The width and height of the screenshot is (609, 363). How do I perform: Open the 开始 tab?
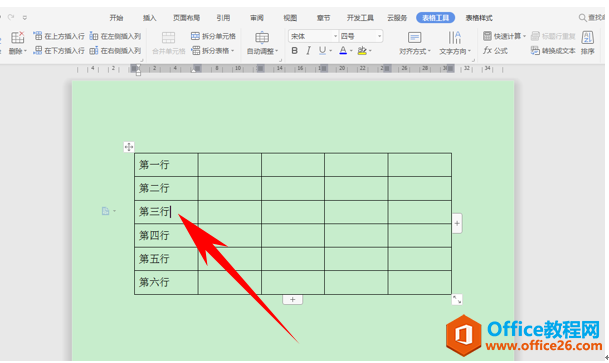pos(116,17)
